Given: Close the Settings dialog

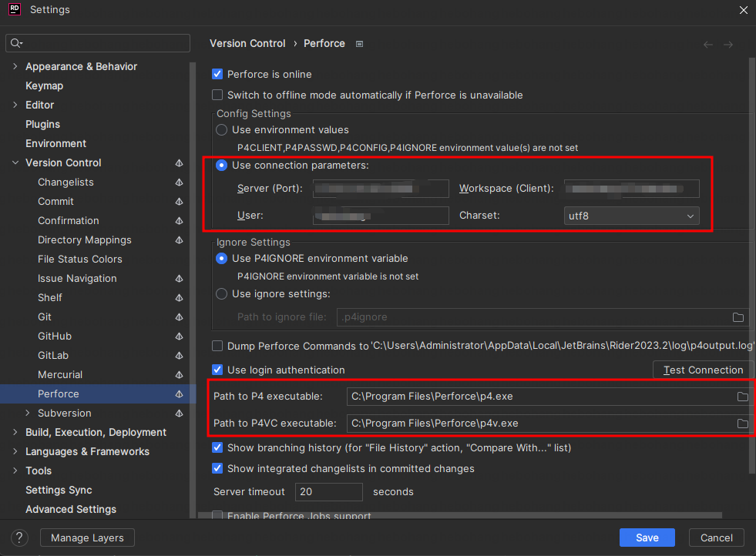Looking at the screenshot, I should point(744,10).
